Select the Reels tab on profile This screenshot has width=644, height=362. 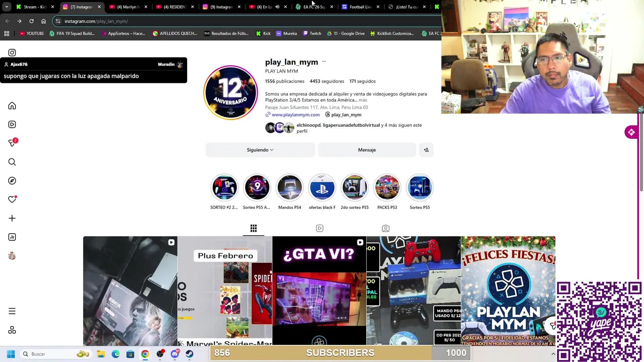[x=319, y=228]
